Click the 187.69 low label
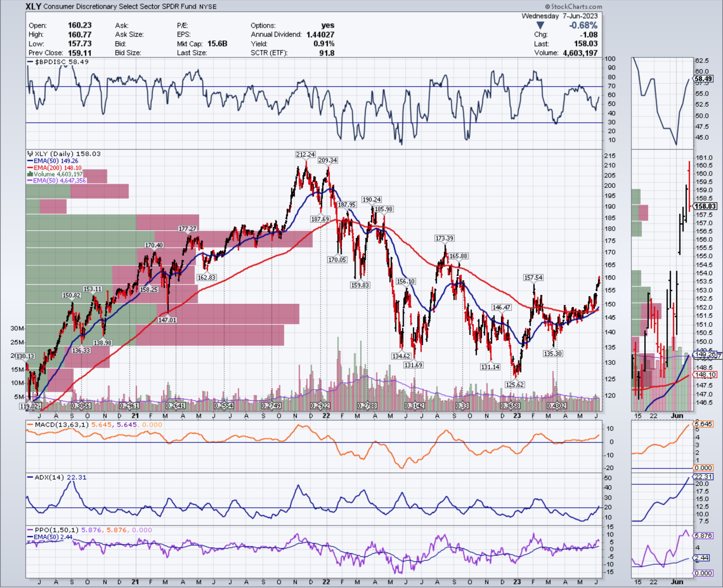 click(320, 219)
